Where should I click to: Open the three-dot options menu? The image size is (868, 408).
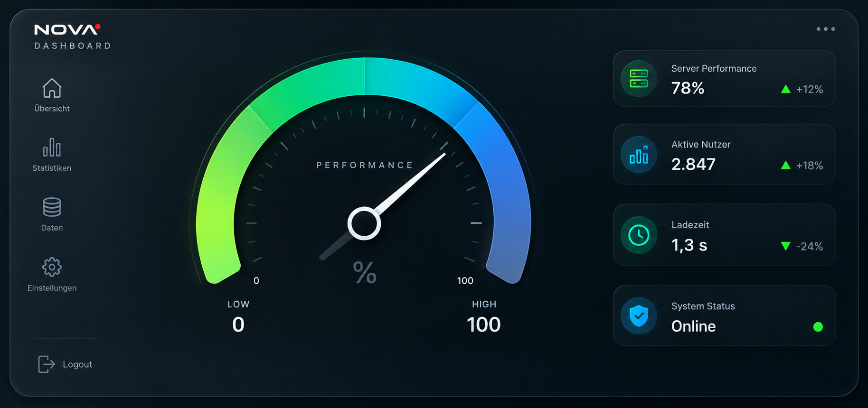click(x=826, y=29)
